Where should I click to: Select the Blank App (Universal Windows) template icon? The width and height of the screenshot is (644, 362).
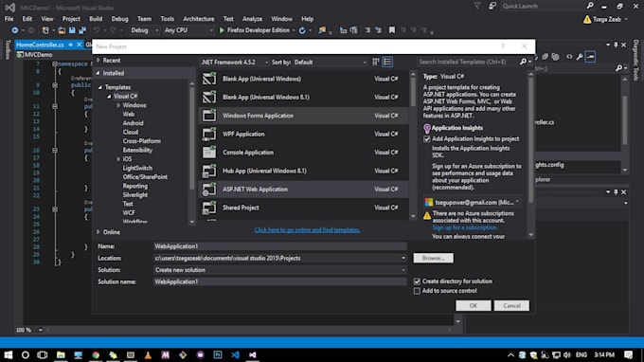click(209, 79)
